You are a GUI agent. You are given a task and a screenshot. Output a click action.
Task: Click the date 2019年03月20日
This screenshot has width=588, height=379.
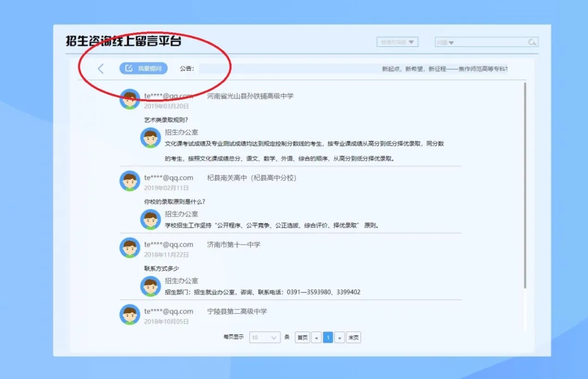click(x=167, y=106)
